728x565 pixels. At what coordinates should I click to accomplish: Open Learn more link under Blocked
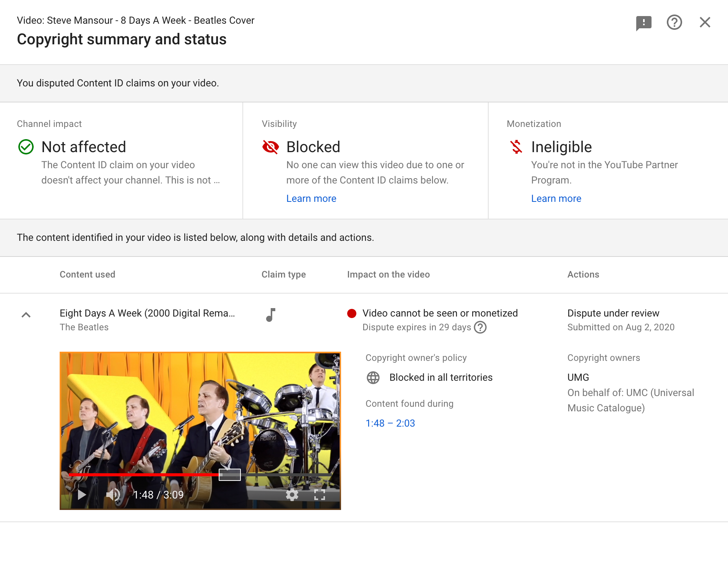pos(311,198)
